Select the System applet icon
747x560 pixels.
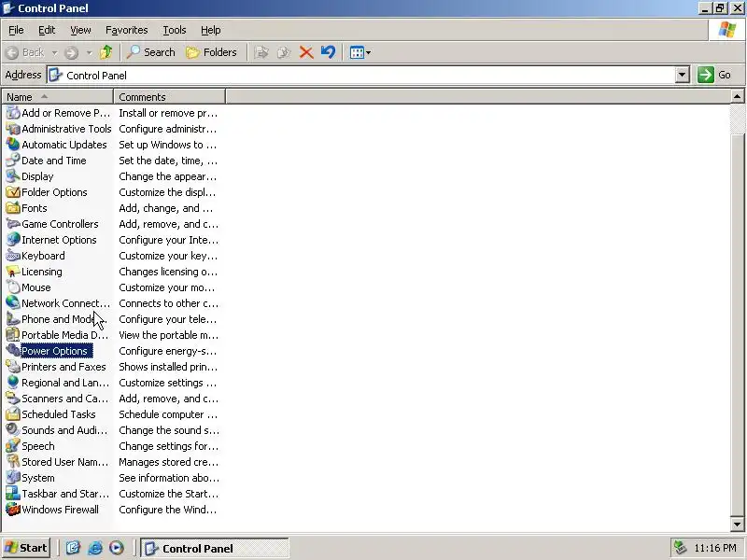pyautogui.click(x=13, y=478)
